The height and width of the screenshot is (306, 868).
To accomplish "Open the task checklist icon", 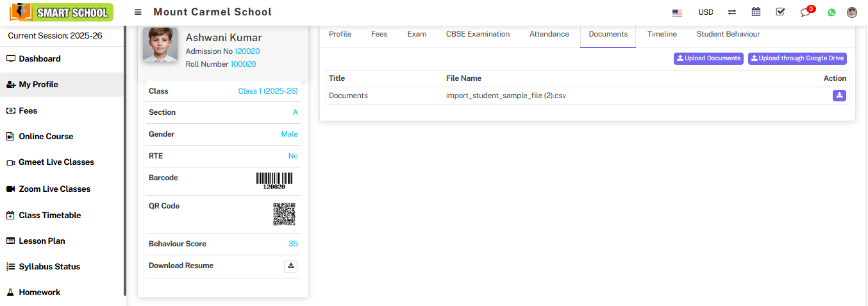I will tap(780, 12).
